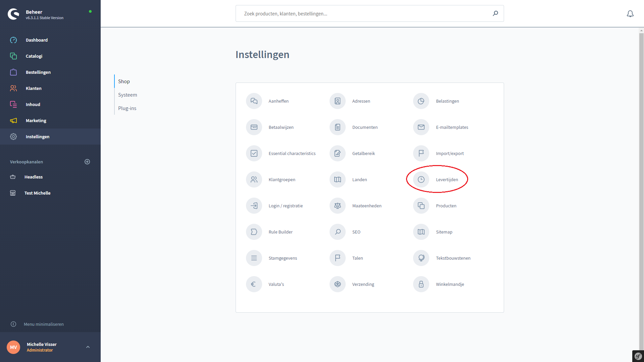Screen dimensions: 644x362
Task: Collapse sidebar with Menu minimaliseren
Action: tap(44, 324)
